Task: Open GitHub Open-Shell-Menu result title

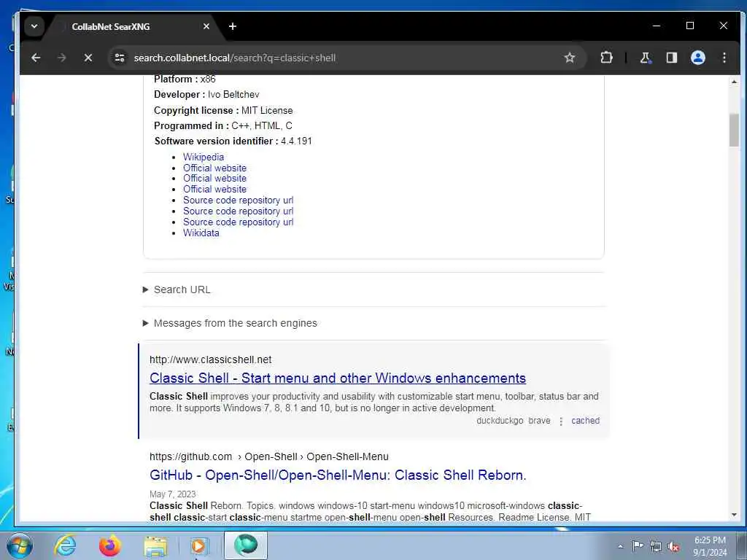Action: [x=338, y=475]
